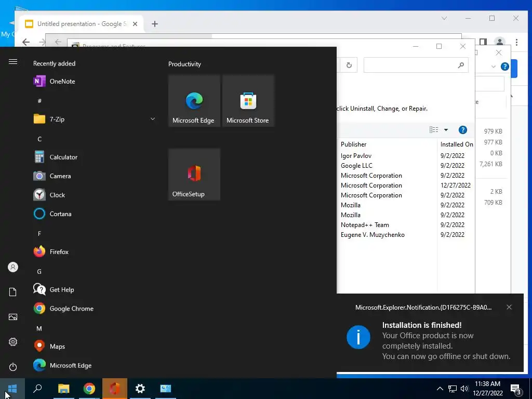
Task: Focus the Programs and Features search box
Action: point(416,65)
